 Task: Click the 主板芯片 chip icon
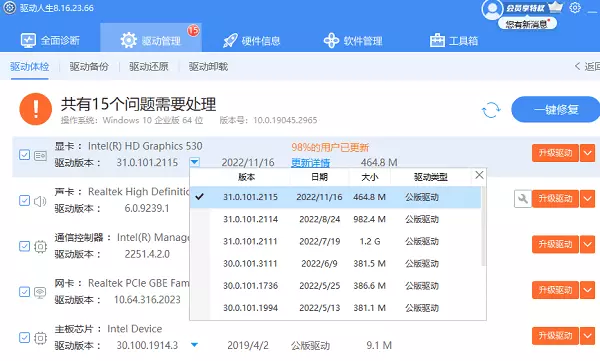click(x=40, y=338)
